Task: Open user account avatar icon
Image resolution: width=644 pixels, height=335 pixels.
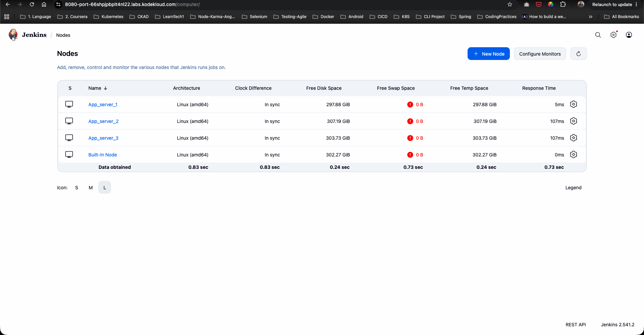Action: coord(629,35)
